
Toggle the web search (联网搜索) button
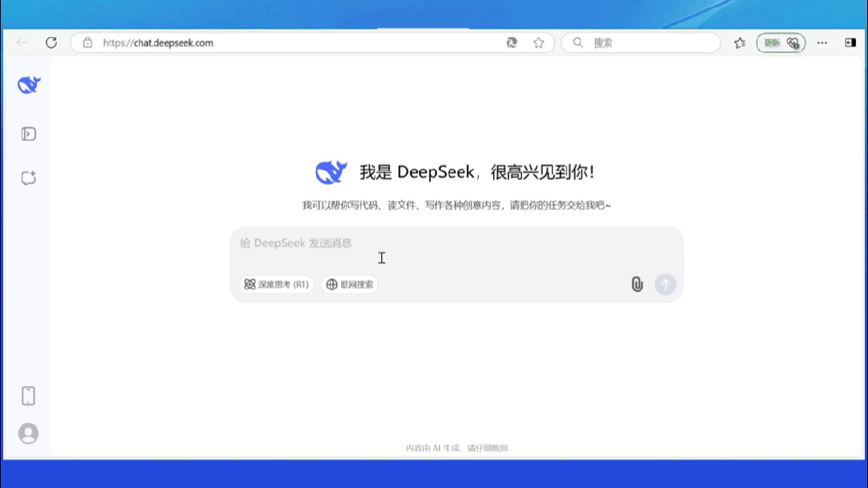pos(349,285)
